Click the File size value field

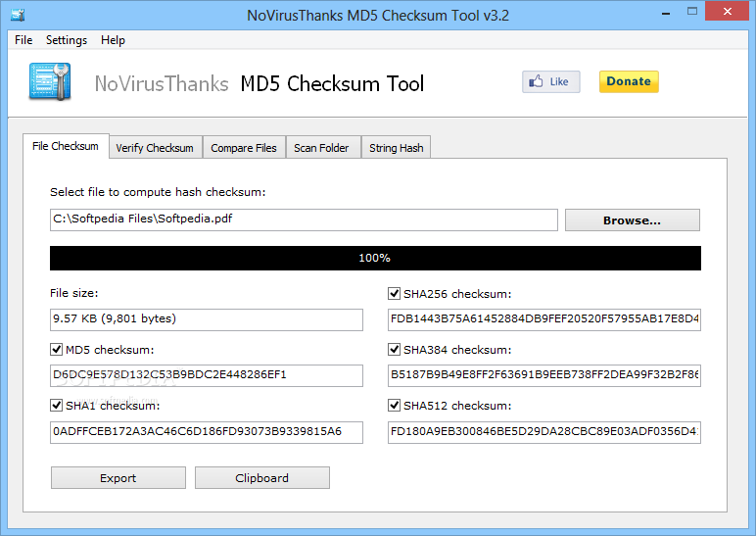pos(207,319)
